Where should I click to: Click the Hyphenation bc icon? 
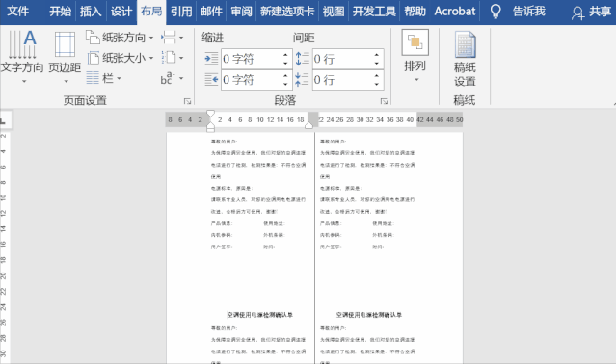167,78
